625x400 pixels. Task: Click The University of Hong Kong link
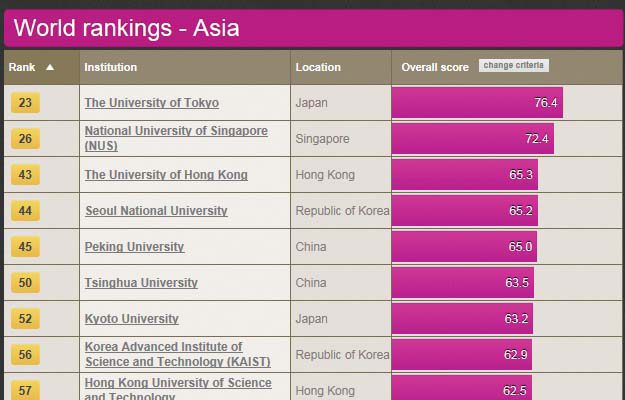pyautogui.click(x=166, y=175)
